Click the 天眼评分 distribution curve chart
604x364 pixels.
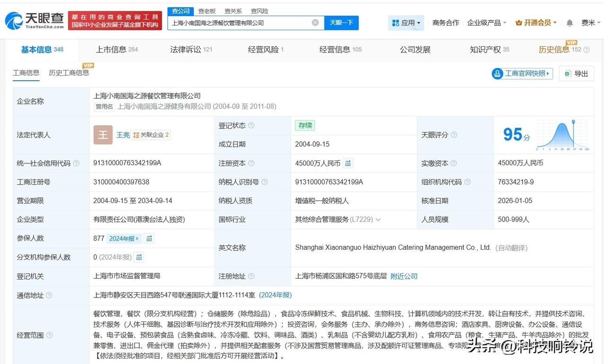coord(562,135)
